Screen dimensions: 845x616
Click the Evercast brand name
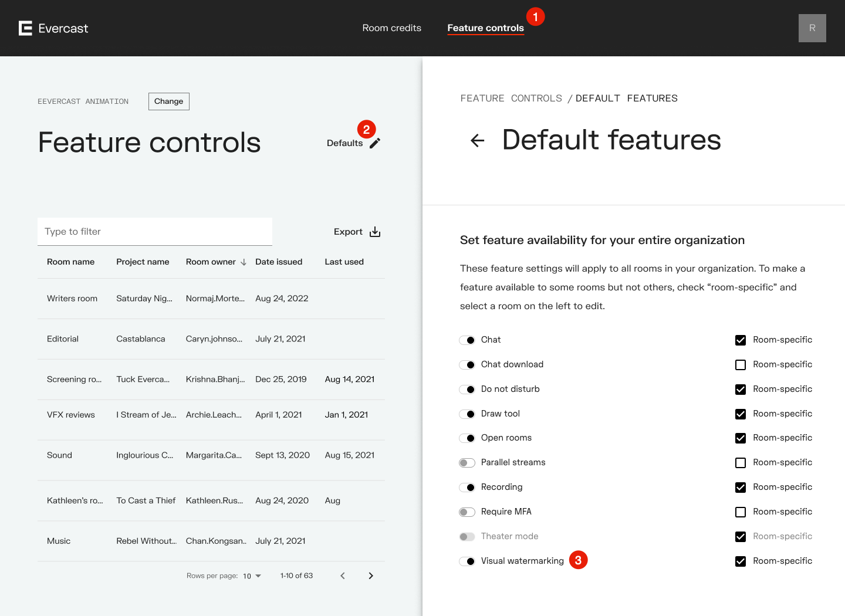pyautogui.click(x=63, y=28)
